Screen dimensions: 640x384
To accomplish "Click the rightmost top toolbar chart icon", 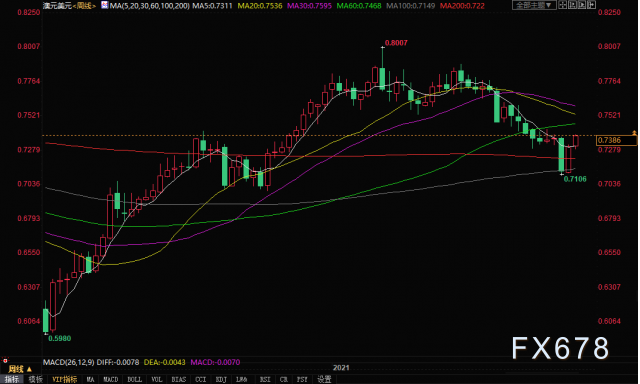I will [591, 5].
